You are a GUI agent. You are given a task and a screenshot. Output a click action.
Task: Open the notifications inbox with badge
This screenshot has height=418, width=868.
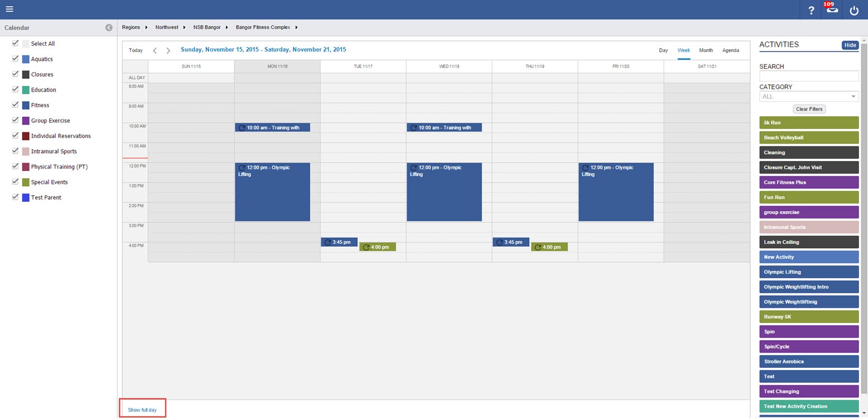832,9
